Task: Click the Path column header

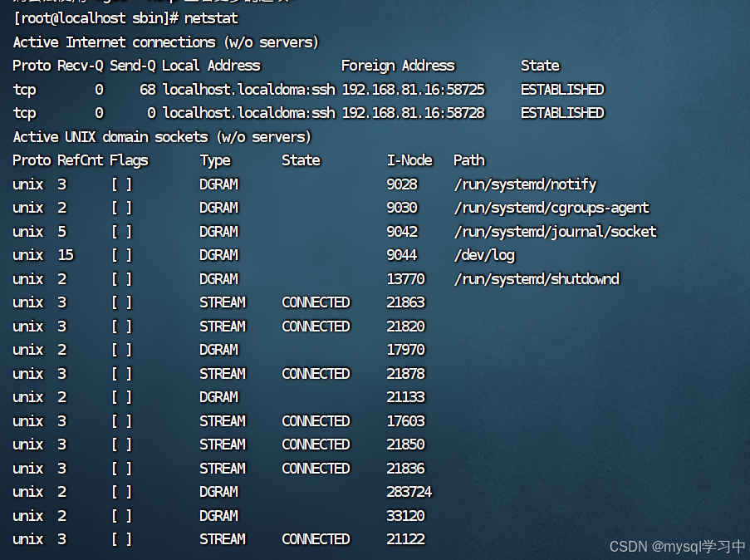Action: coord(468,160)
